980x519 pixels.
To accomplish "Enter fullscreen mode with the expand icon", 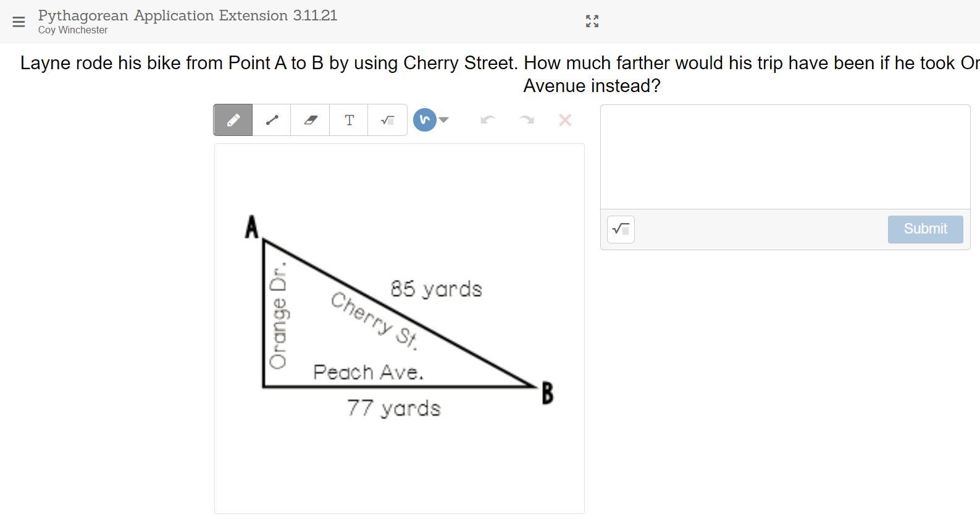I will pyautogui.click(x=592, y=22).
